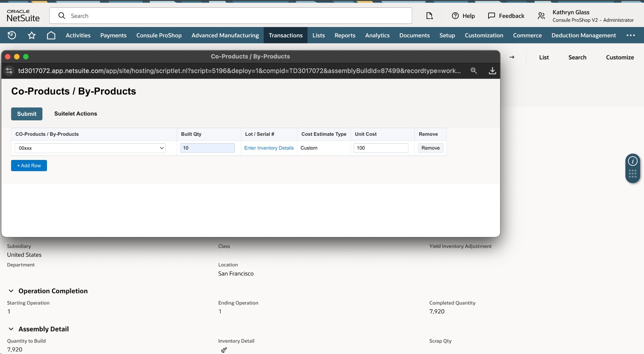The height and width of the screenshot is (354, 644).
Task: Click the Shortcuts star icon
Action: (32, 35)
